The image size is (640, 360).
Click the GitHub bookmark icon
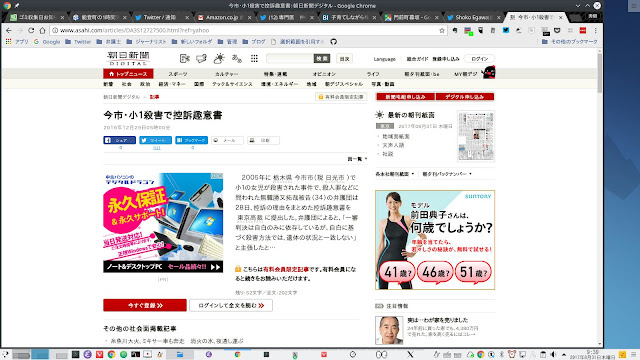tap(333, 42)
